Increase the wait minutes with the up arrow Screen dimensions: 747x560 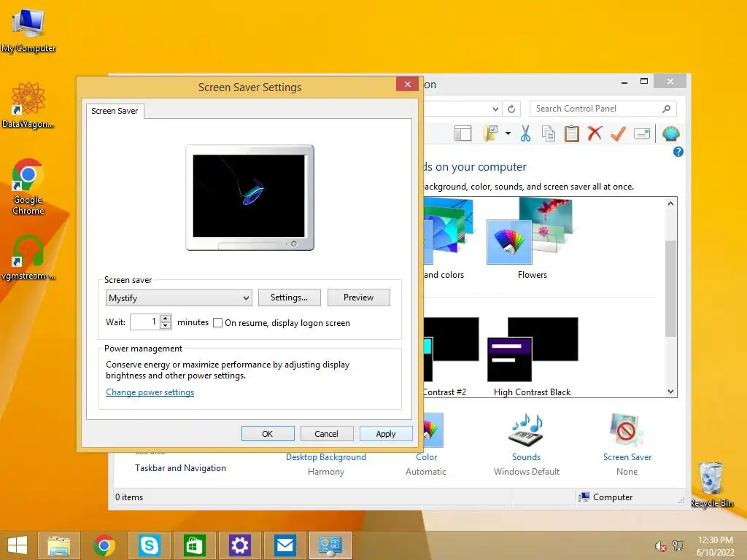[x=166, y=318]
